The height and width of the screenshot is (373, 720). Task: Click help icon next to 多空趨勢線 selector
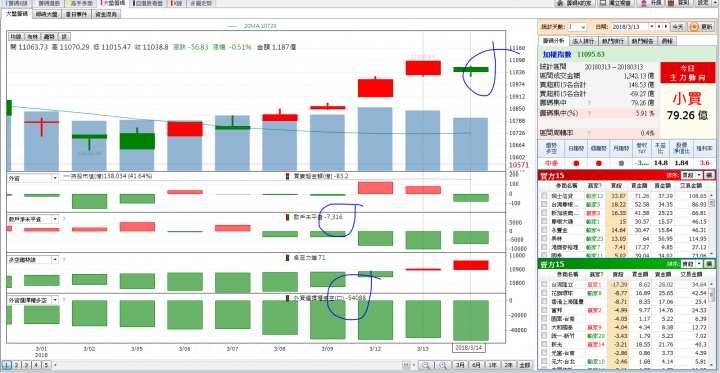coord(64,260)
